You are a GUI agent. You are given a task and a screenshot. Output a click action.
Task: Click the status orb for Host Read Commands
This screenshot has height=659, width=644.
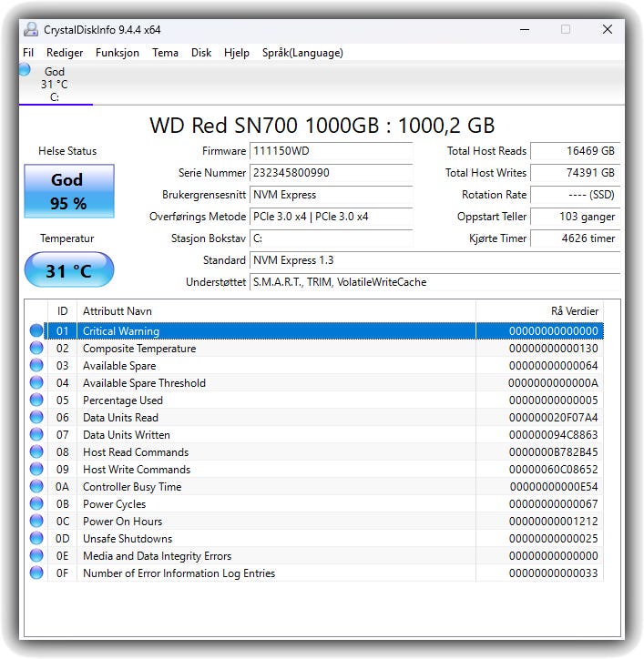[36, 451]
